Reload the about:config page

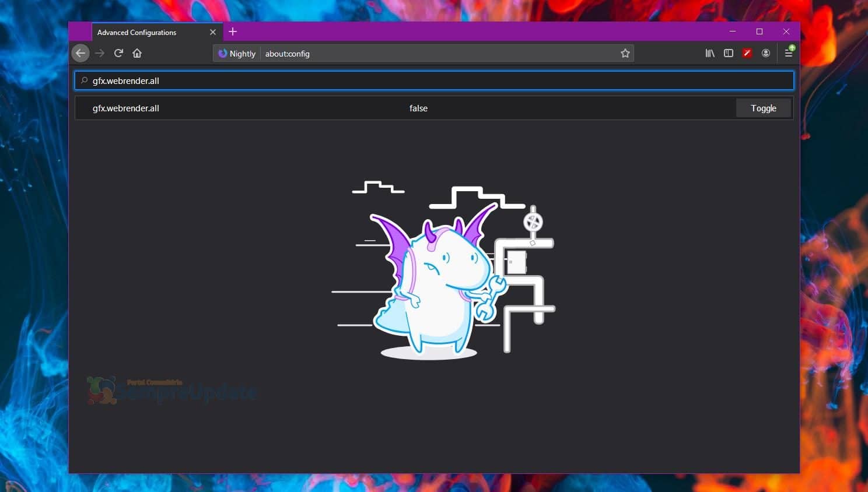coord(118,53)
